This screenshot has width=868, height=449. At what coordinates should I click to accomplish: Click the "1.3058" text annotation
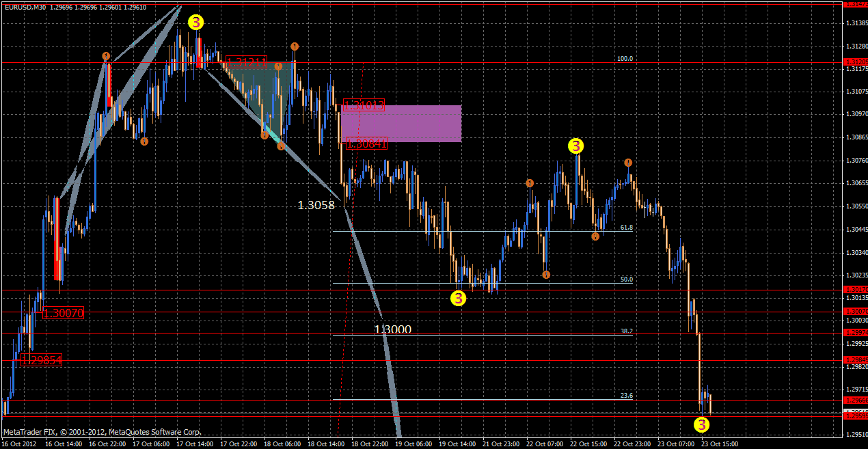(x=317, y=204)
